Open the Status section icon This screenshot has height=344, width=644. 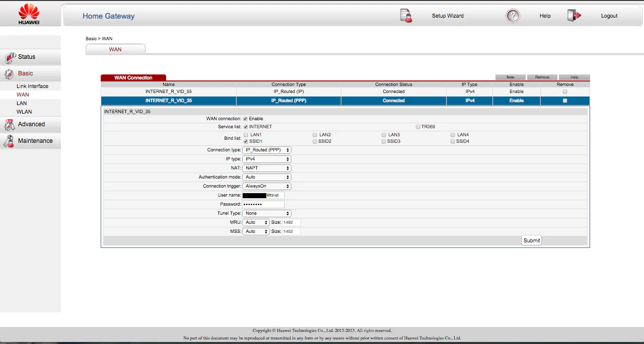pos(10,57)
